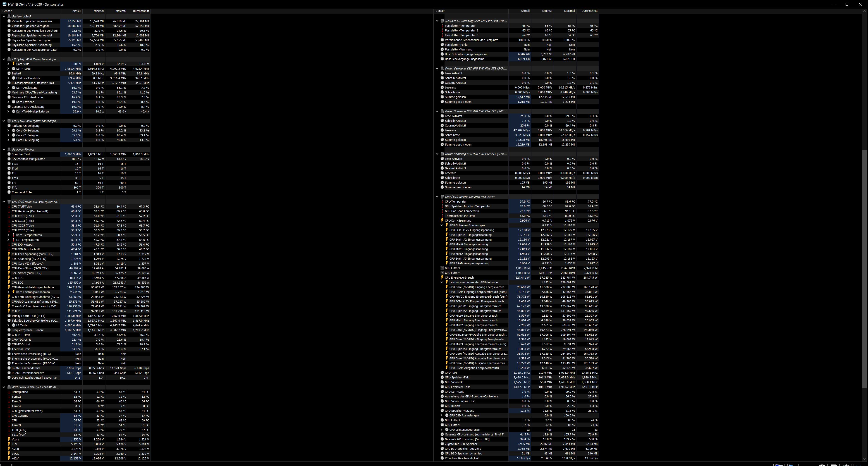Screen dimensions: 868x466
Task: Click the fan icon next to GPU Lüfter1
Action: [442, 268]
